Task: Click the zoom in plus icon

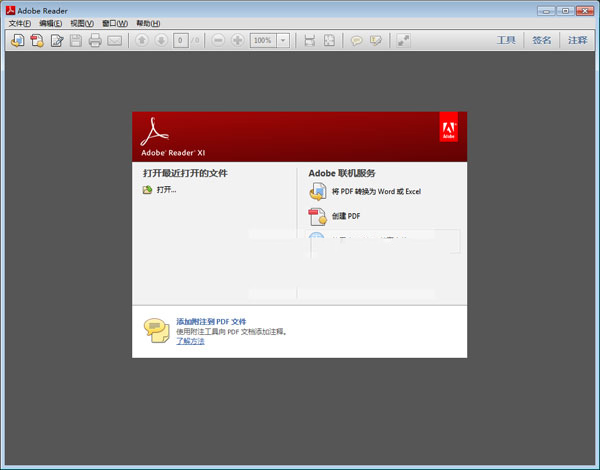Action: (x=238, y=40)
